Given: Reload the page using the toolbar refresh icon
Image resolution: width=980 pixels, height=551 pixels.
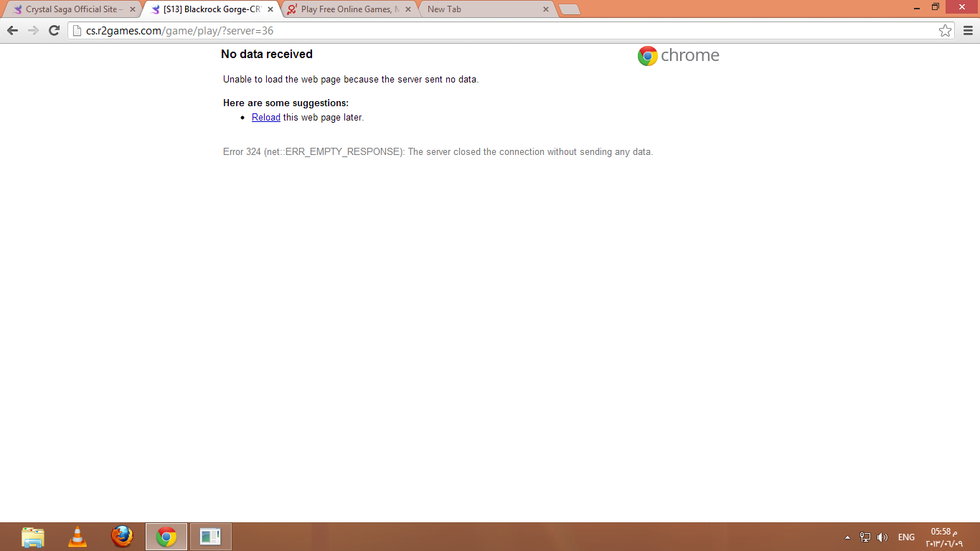Looking at the screenshot, I should pyautogui.click(x=54, y=30).
